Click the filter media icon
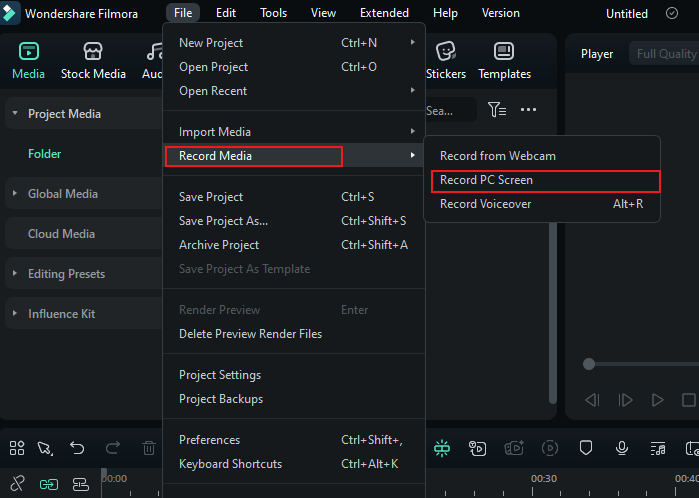Screen dimensions: 699x498 click(x=497, y=110)
